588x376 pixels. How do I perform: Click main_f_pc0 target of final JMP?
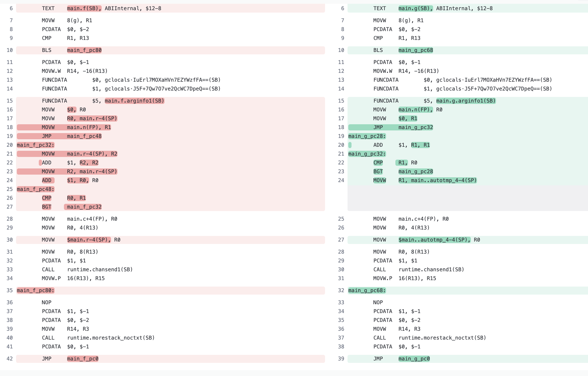pyautogui.click(x=82, y=359)
